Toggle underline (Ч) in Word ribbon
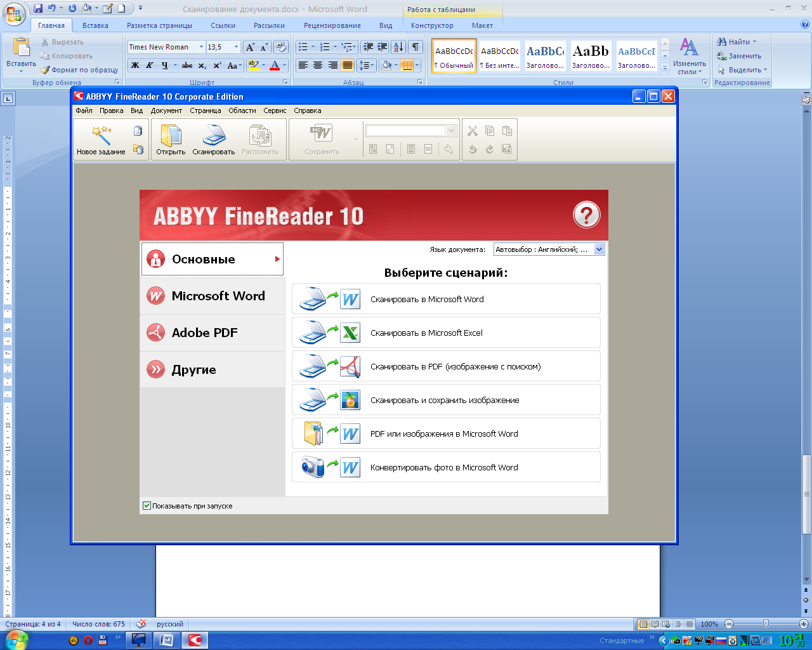Viewport: 812px width, 650px height. coord(165,65)
